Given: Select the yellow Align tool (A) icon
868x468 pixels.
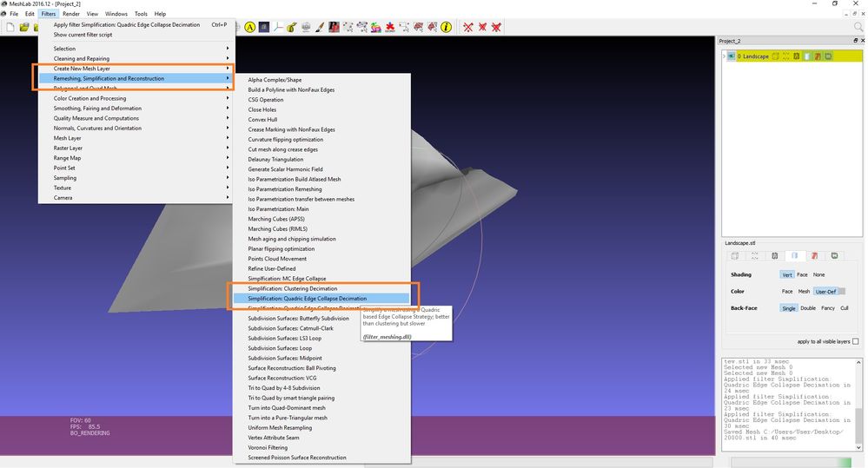Looking at the screenshot, I should (x=250, y=27).
